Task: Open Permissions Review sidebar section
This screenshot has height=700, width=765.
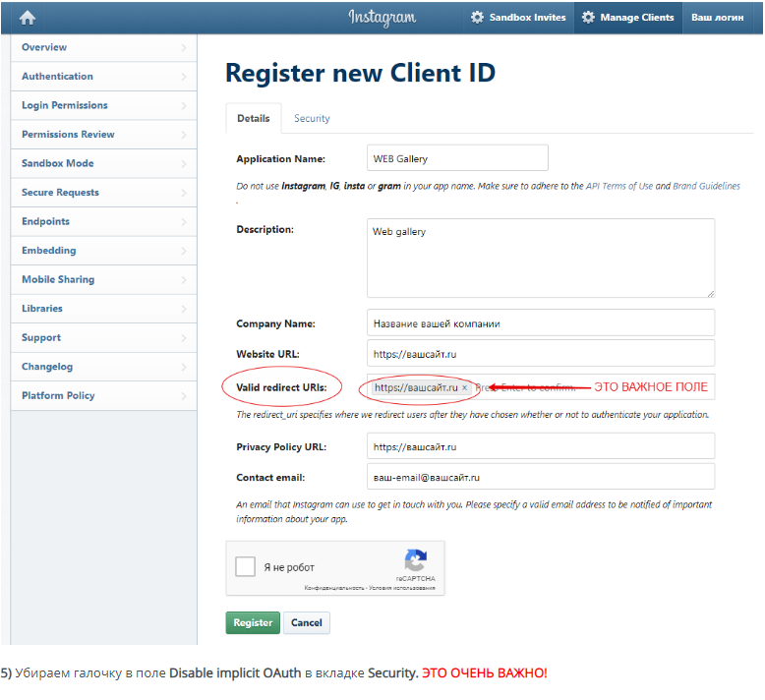Action: (x=104, y=135)
